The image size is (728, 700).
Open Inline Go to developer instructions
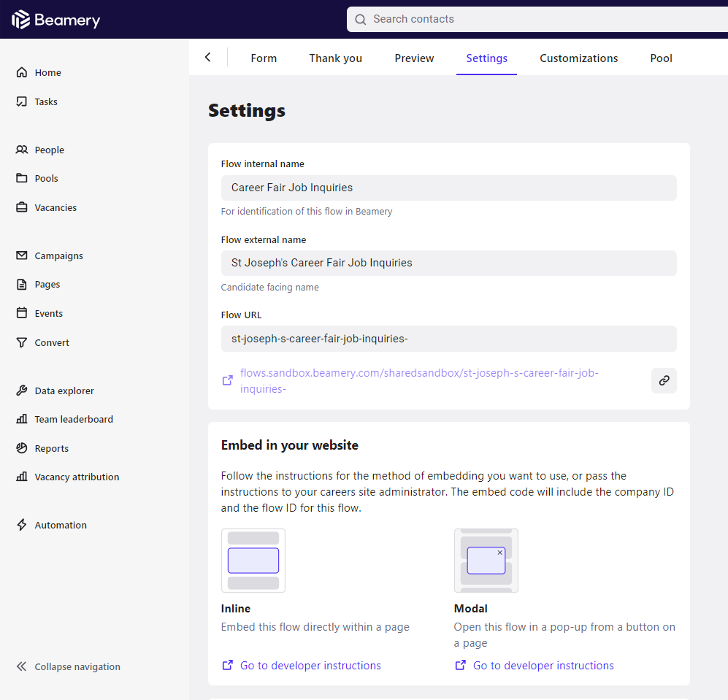(x=310, y=665)
